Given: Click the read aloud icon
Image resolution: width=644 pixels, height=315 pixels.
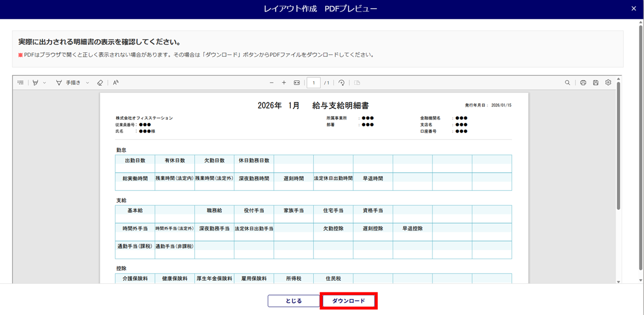Looking at the screenshot, I should click(x=116, y=83).
